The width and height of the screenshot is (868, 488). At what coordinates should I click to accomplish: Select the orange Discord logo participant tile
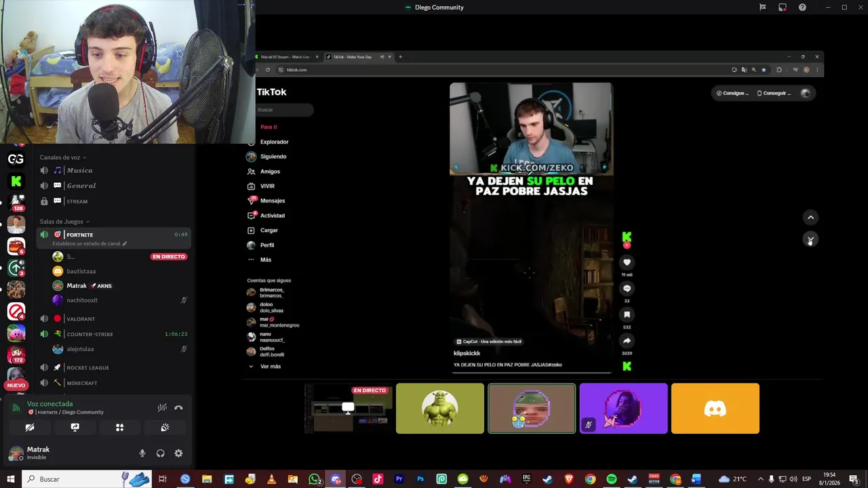[x=715, y=408]
